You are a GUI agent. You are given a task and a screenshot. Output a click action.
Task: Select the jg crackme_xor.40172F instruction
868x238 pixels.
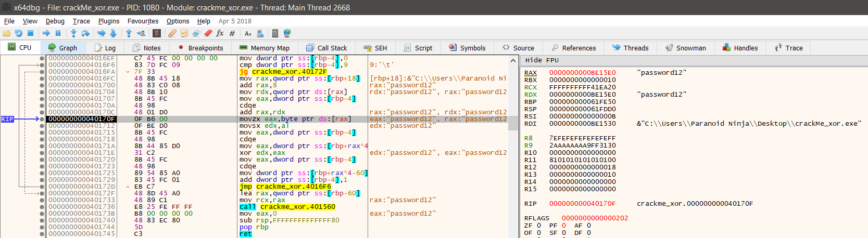click(x=283, y=72)
